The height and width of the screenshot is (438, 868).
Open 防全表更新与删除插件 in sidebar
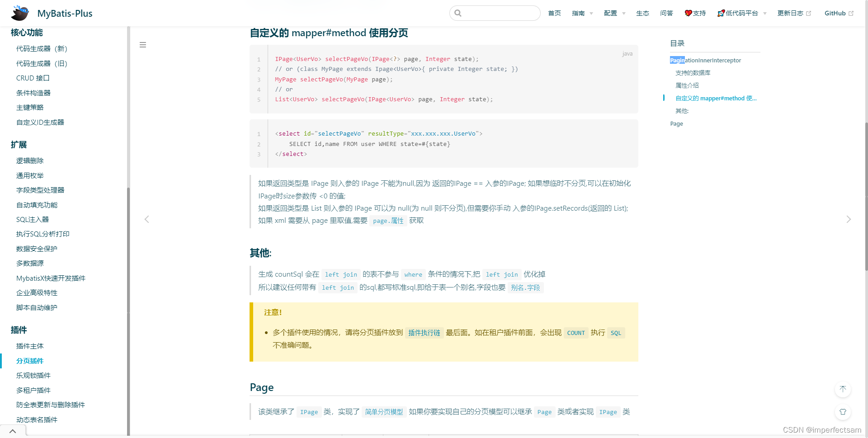pos(51,405)
